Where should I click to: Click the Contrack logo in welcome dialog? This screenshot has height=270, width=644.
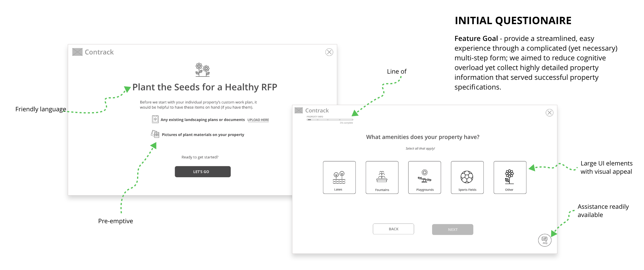93,52
